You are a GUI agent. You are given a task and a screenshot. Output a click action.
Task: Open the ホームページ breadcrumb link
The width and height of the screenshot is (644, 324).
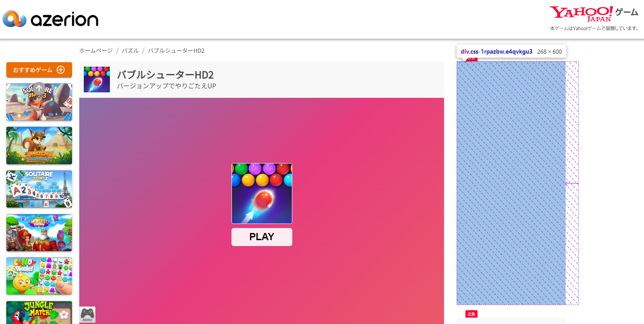tap(95, 50)
